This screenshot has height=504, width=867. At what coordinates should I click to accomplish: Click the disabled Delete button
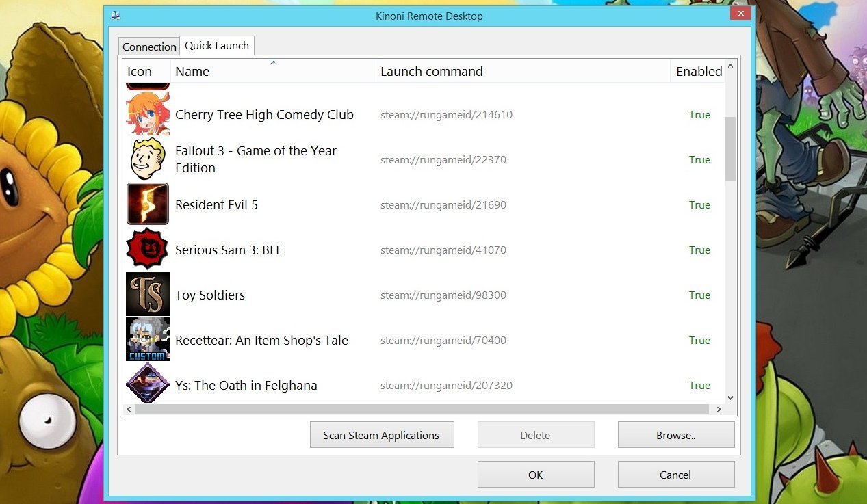click(536, 435)
